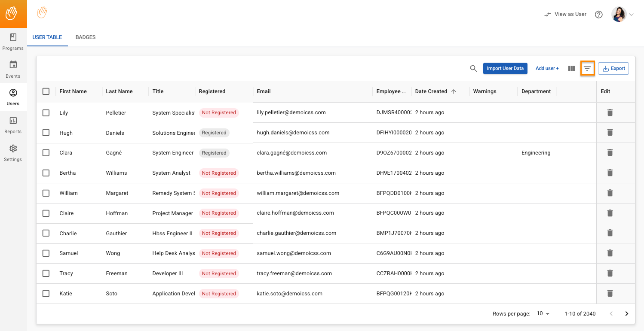Switch to the BADGES tab
This screenshot has height=331, width=644.
click(85, 37)
